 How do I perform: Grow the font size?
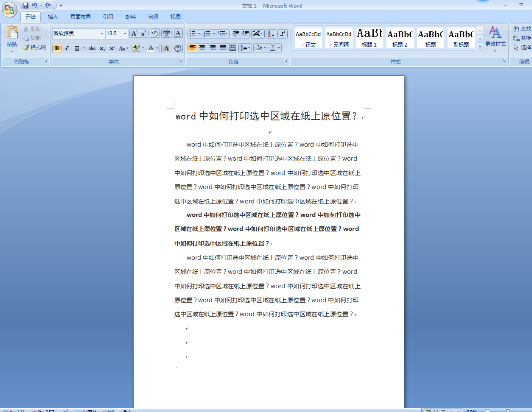tap(134, 33)
